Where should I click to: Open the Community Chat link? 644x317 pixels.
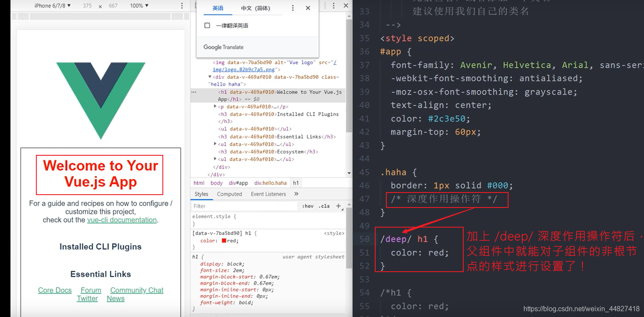[137, 290]
